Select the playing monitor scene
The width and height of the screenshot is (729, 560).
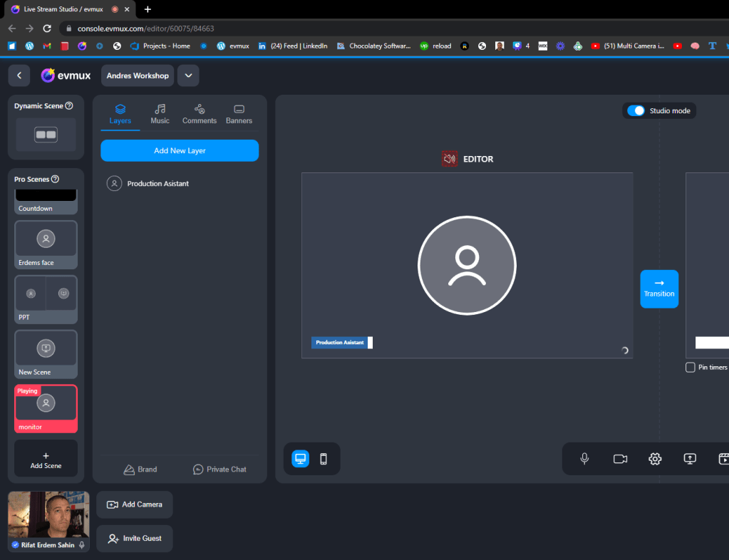click(x=46, y=409)
